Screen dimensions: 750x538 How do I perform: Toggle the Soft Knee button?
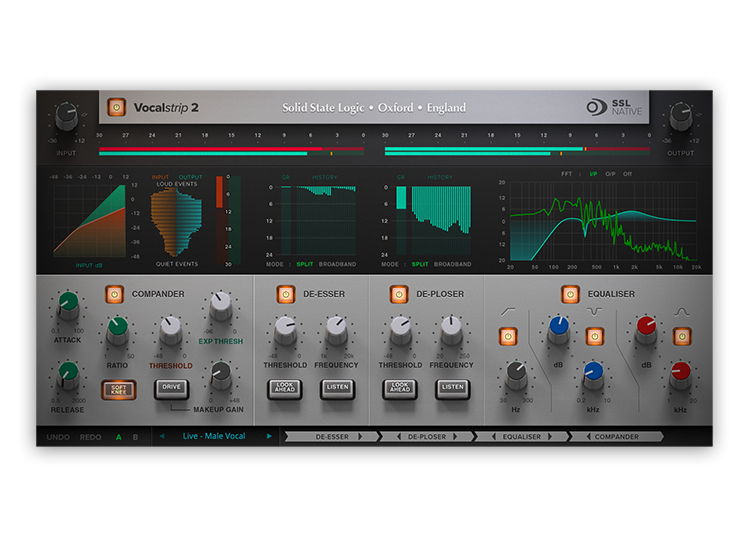click(119, 389)
